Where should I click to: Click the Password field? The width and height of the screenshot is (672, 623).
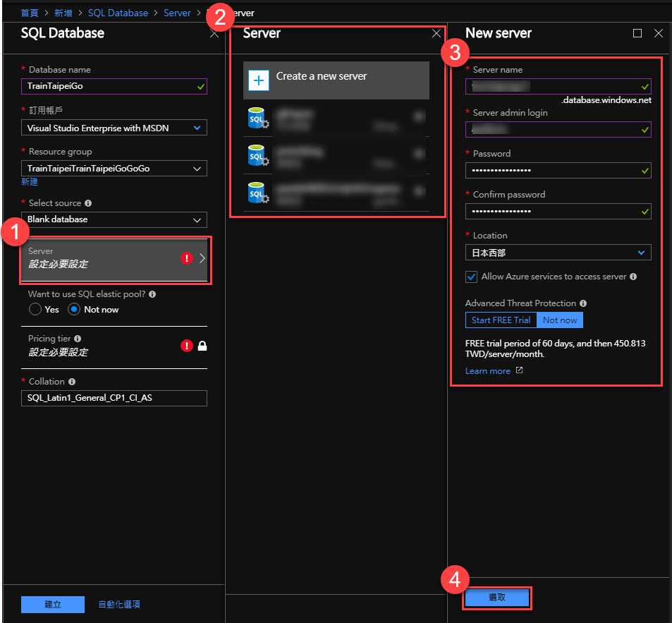pos(558,170)
